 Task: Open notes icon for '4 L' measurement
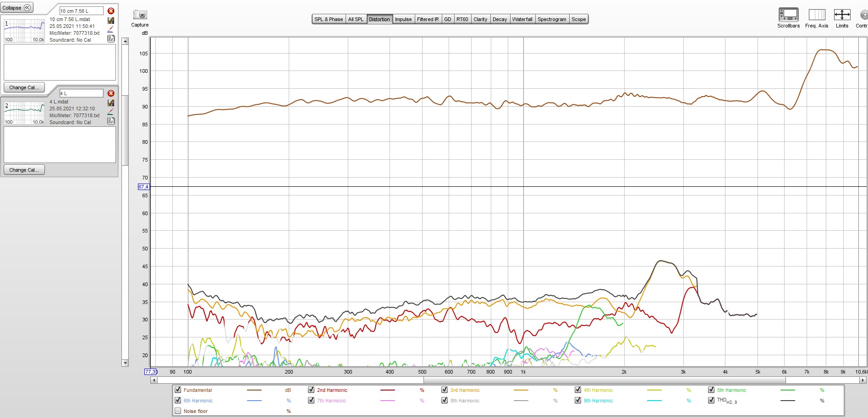(111, 121)
